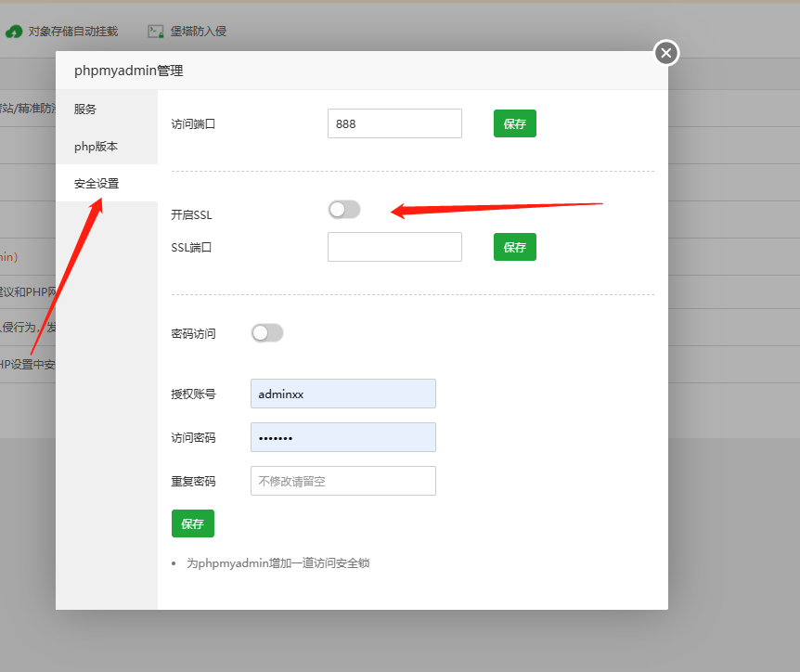The image size is (800, 672).
Task: Switch to php版本 tab
Action: [107, 147]
